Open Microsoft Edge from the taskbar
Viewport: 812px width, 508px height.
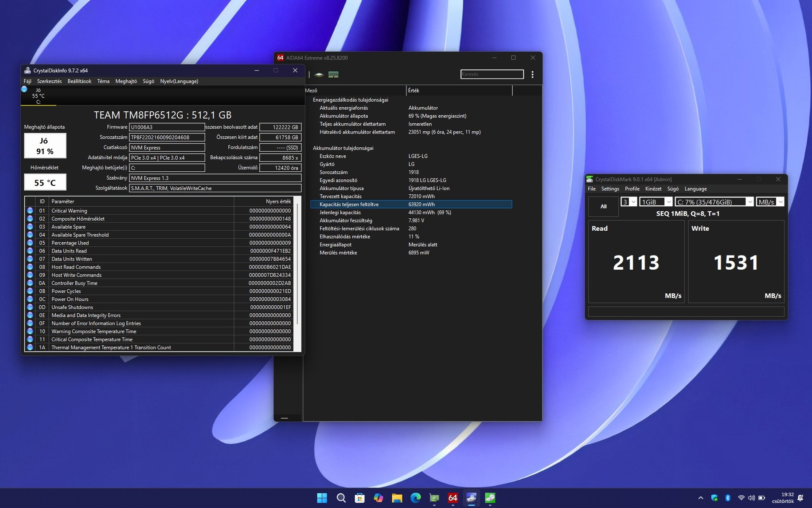coord(415,498)
